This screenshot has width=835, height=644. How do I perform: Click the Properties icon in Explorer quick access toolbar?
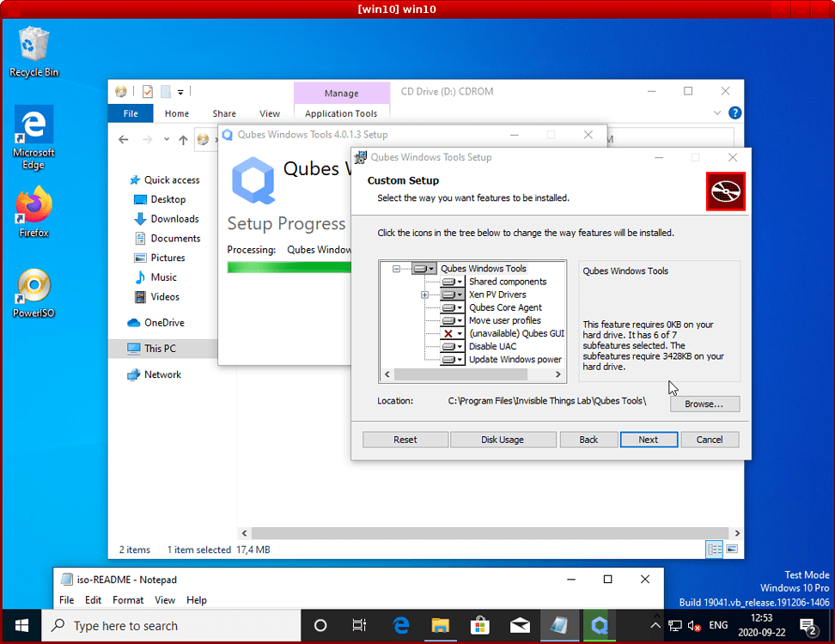coord(147,91)
